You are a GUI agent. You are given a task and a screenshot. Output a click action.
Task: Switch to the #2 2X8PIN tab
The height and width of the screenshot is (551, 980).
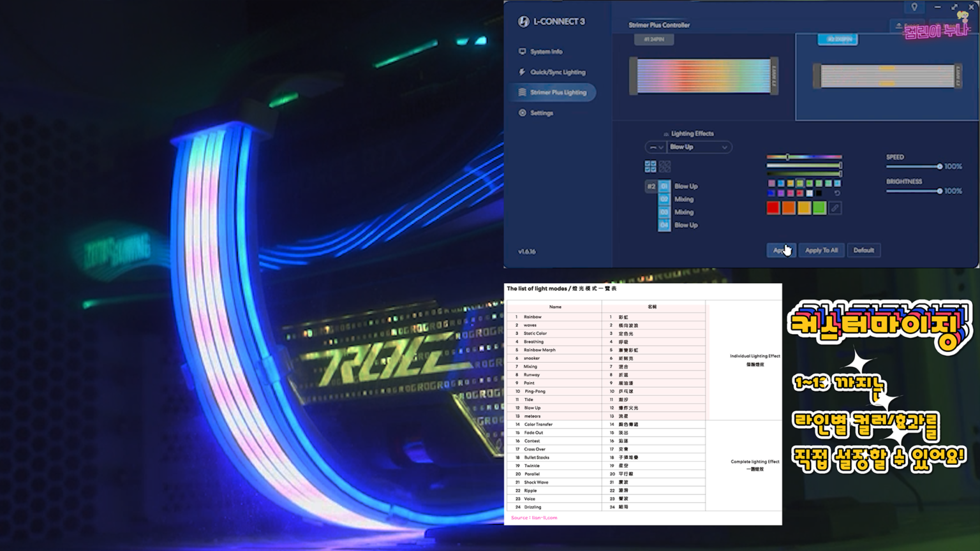(x=838, y=40)
